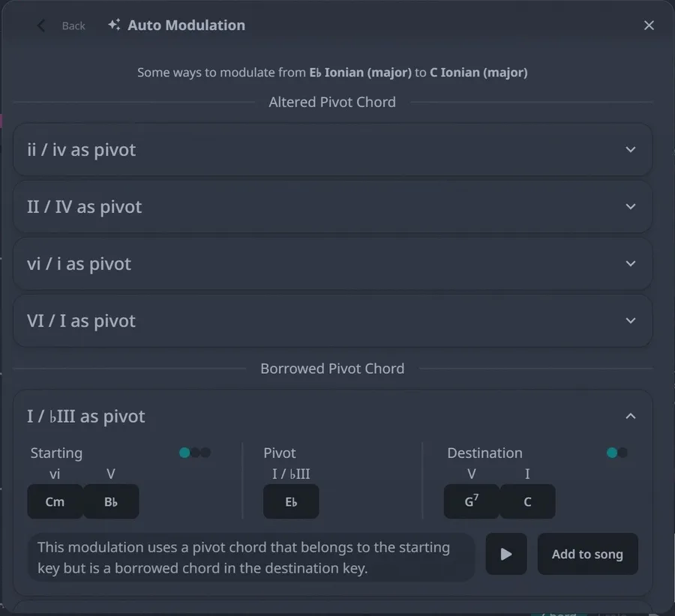Screen dimensions: 675x616
Task: Collapse the I / ♭III as pivot section
Action: click(x=630, y=416)
